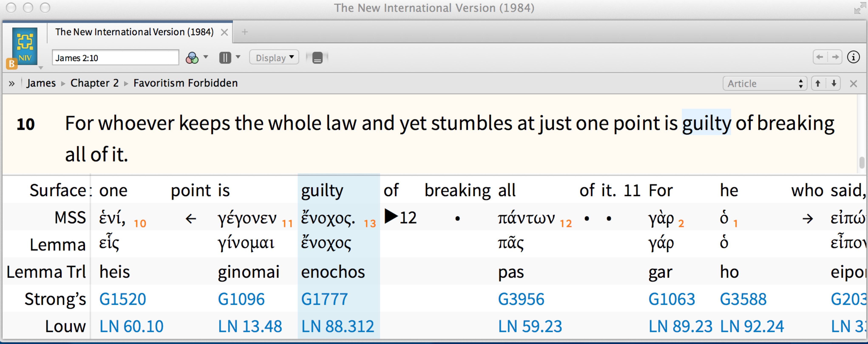Image resolution: width=868 pixels, height=344 pixels.
Task: Select Chapter 2 breadcrumb item
Action: pyautogui.click(x=95, y=83)
